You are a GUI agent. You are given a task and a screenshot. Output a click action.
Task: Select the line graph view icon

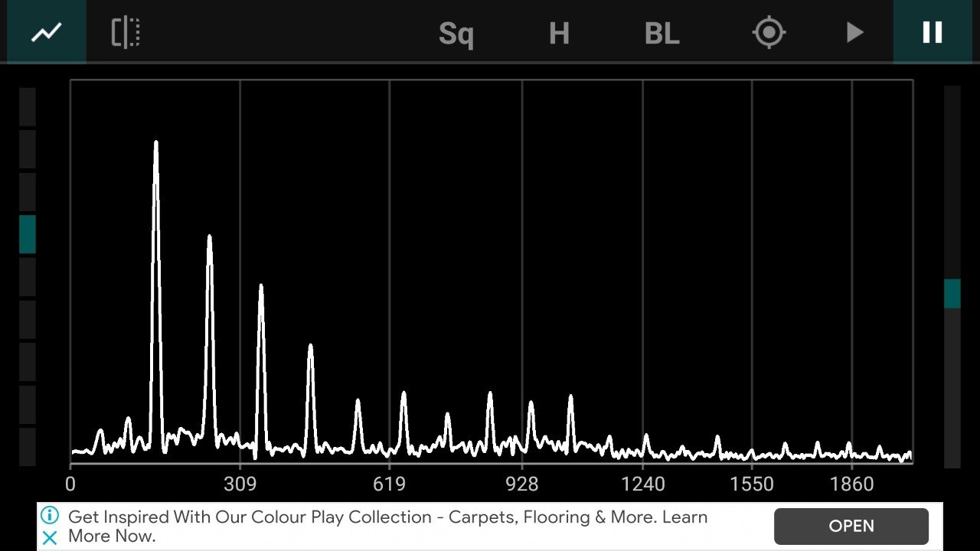click(x=46, y=32)
